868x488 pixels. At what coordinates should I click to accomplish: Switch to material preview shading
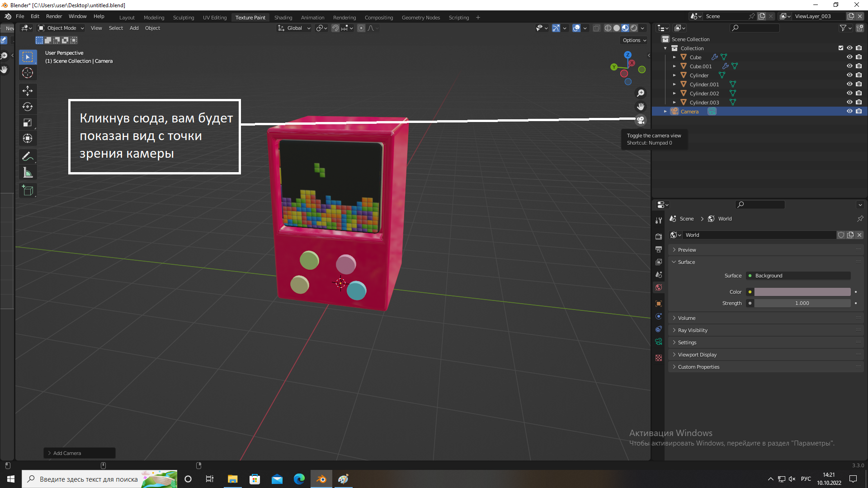tap(625, 28)
